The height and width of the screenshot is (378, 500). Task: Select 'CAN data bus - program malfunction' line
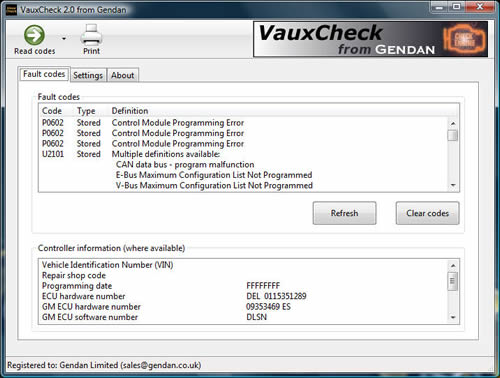(185, 165)
